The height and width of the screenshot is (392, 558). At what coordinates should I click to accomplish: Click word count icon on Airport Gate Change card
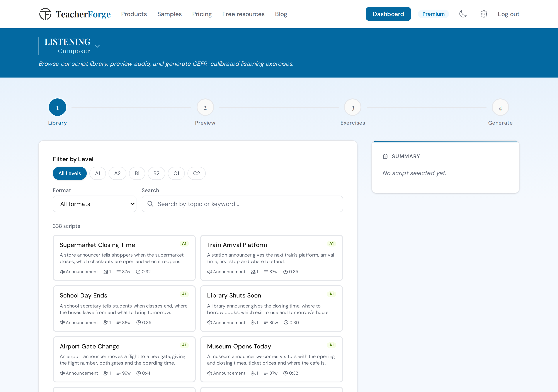click(119, 373)
